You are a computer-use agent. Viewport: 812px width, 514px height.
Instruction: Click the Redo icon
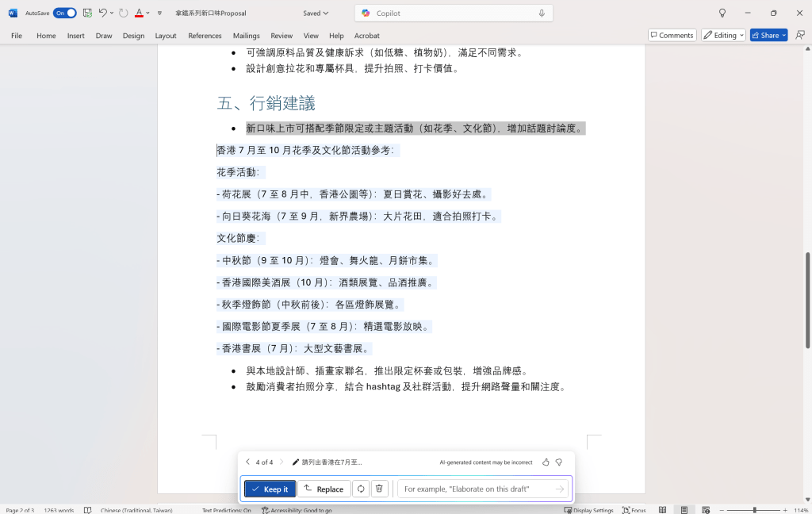(123, 13)
